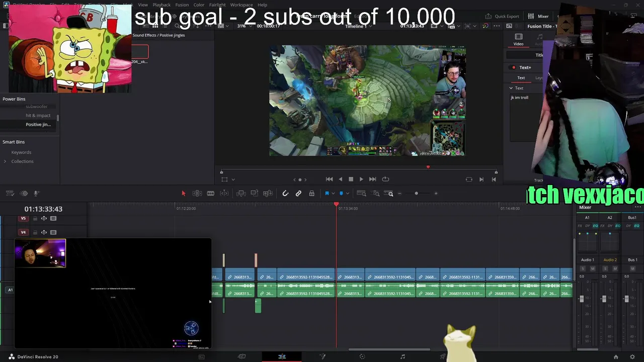Click the timeline zoom in plus button
This screenshot has width=644, height=362.
click(x=436, y=194)
